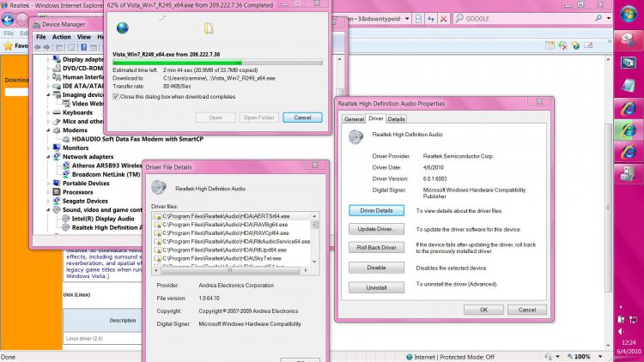Click Cancel in Realtek Audio Properties dialog
644x362 pixels.
click(x=526, y=310)
